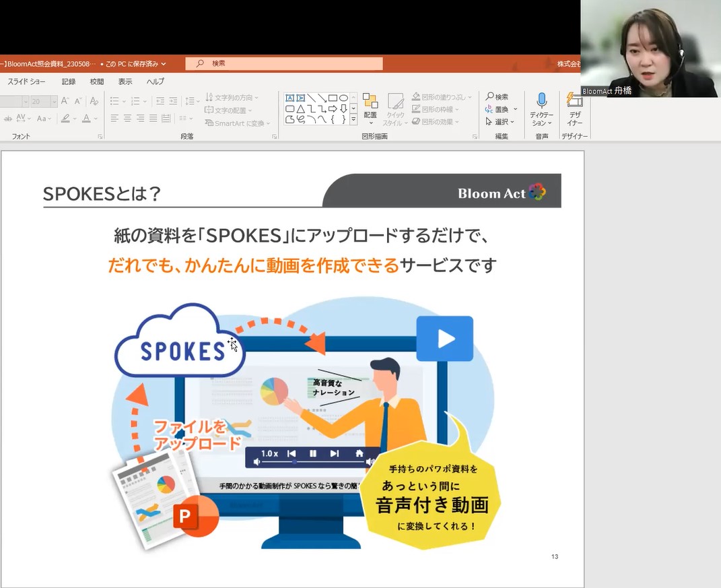Select the slide title SPOKESとは？
721x588 pixels.
click(102, 194)
